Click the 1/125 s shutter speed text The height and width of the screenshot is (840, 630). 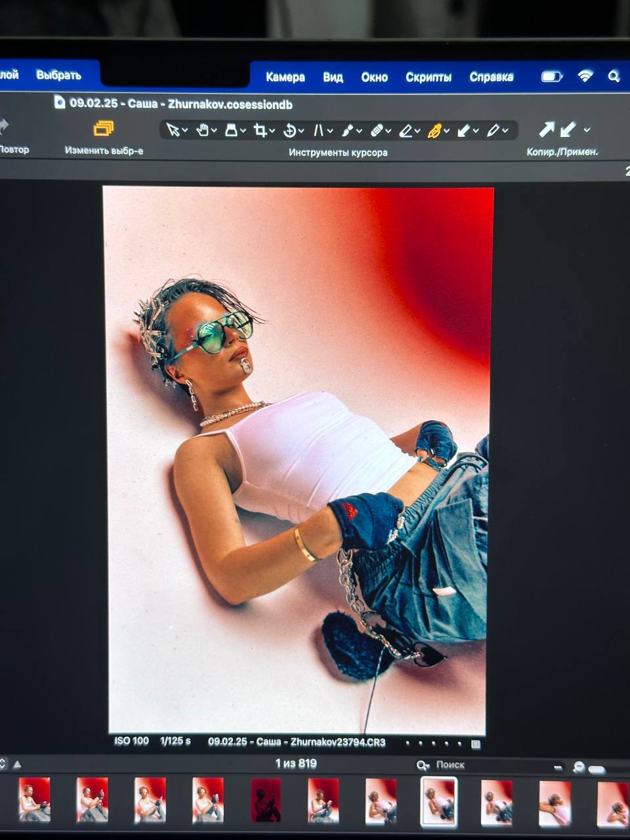(x=175, y=741)
